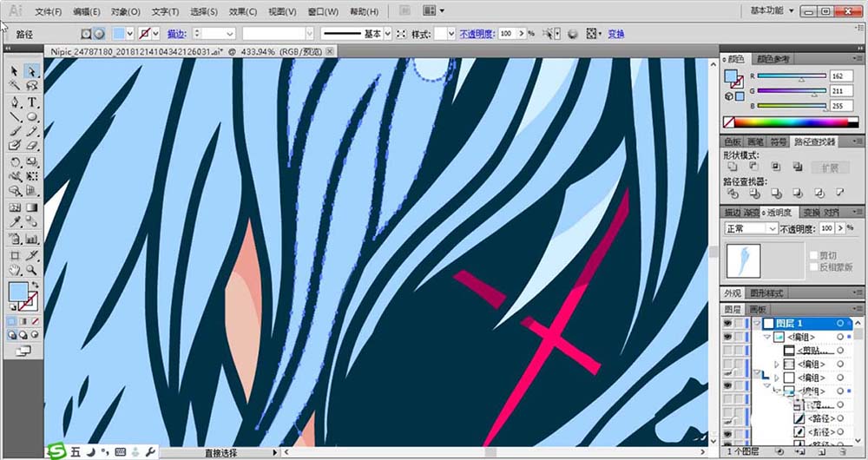Click the 扩展 button in Pathfinder

(x=831, y=168)
